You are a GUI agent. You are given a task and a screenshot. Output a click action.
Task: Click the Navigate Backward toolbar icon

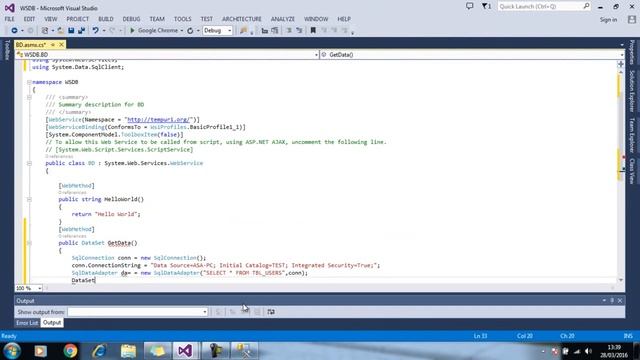coord(14,31)
